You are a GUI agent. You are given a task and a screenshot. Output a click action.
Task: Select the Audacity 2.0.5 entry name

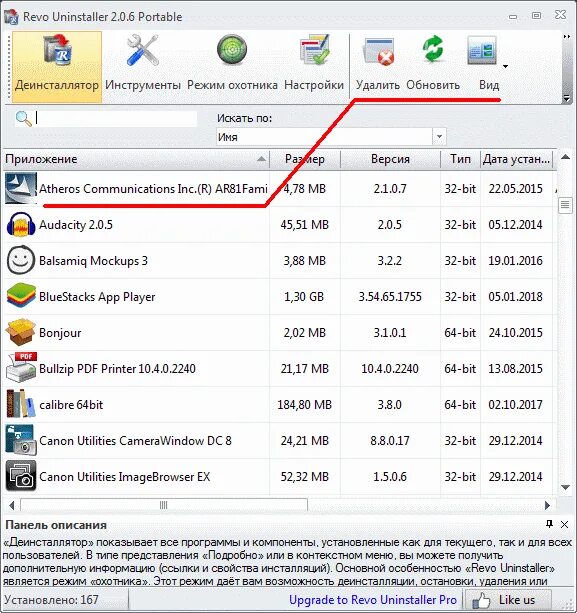click(76, 225)
